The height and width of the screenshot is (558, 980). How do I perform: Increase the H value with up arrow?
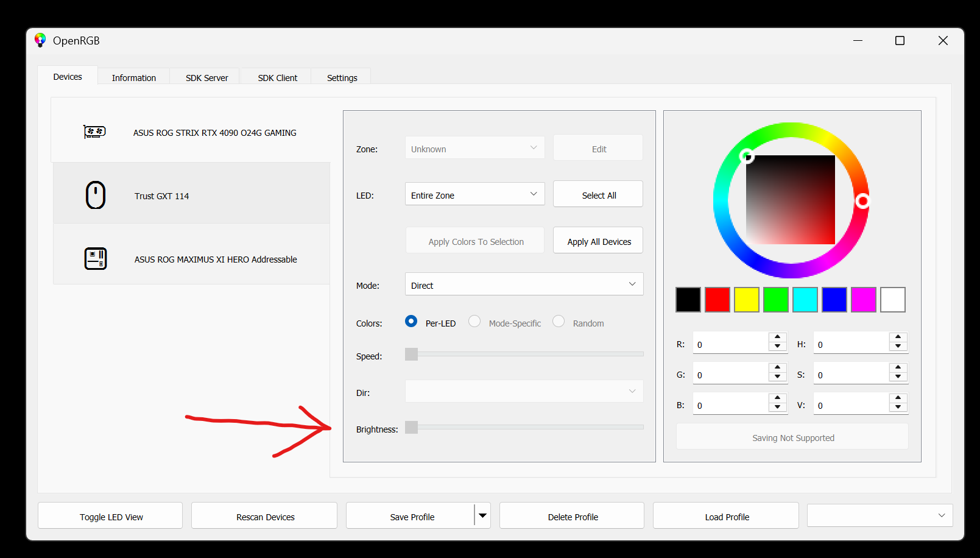[x=898, y=337]
